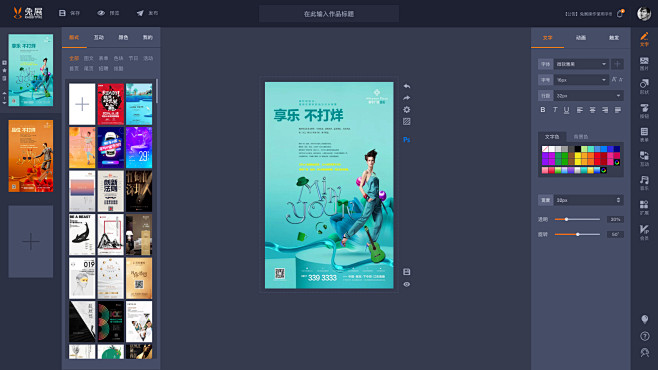The width and height of the screenshot is (658, 370).
Task: Pick the black text color swatch
Action: [578, 149]
